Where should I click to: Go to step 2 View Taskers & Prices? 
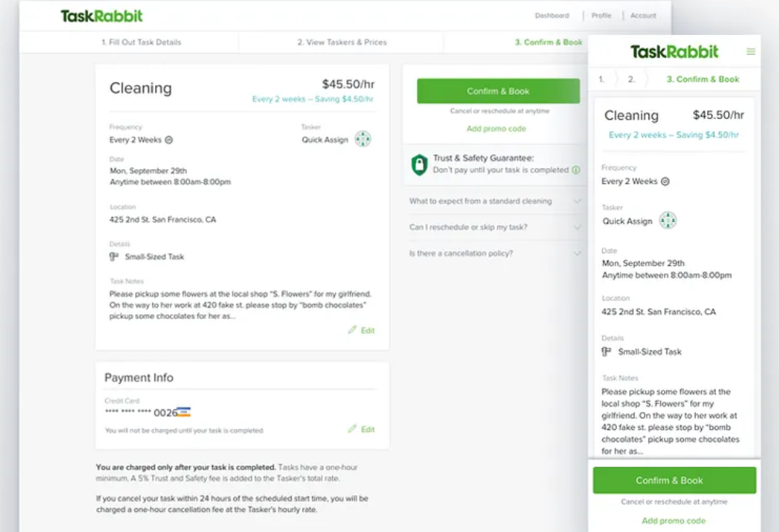point(342,42)
